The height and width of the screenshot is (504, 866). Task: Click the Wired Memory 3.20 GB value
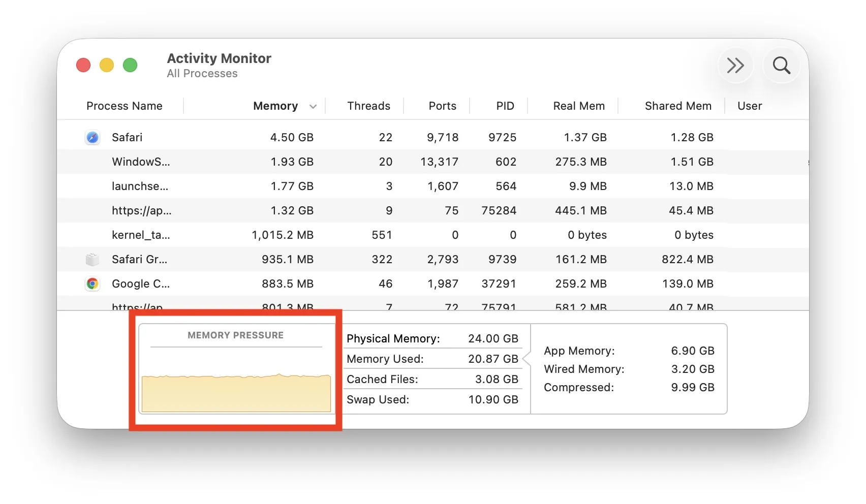693,369
